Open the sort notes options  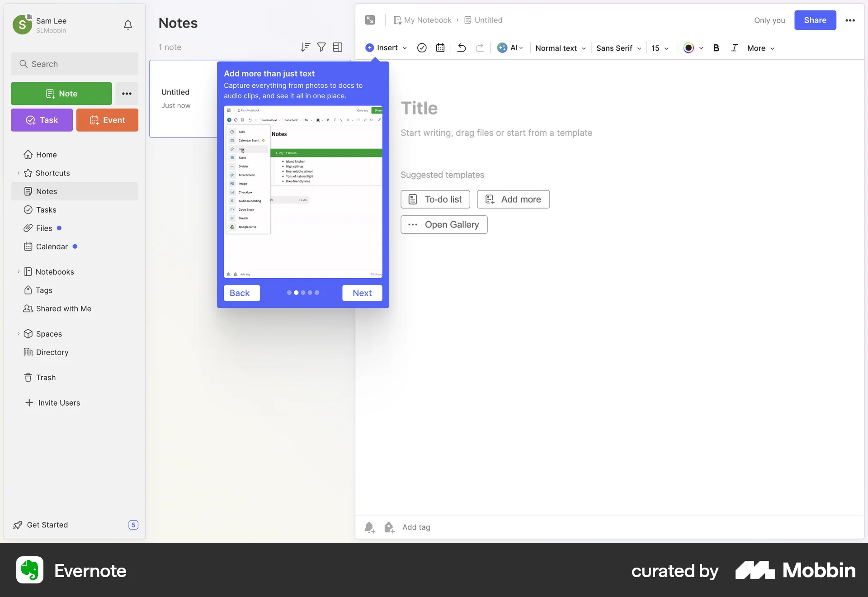click(305, 47)
